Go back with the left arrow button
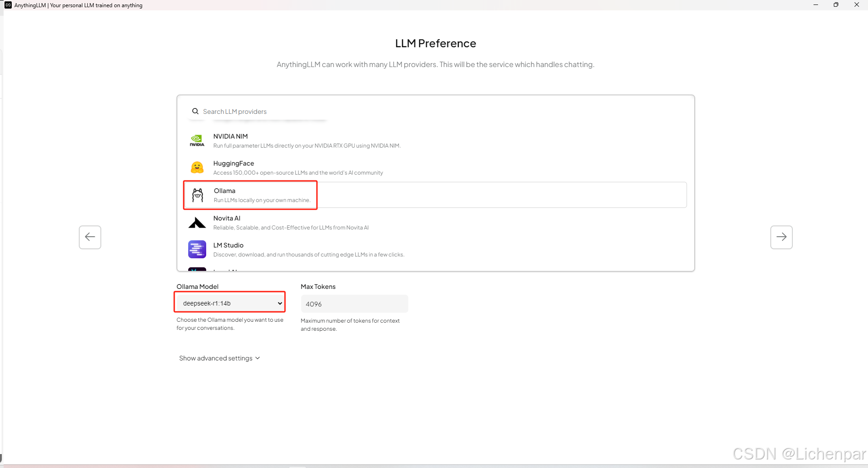 pos(90,237)
